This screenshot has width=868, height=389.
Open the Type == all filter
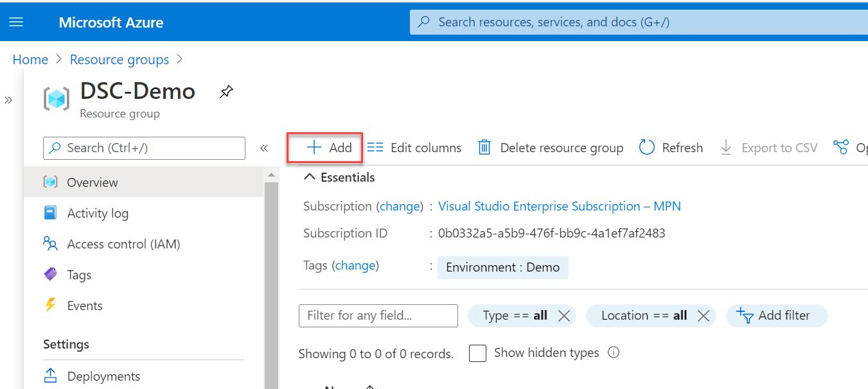(x=515, y=316)
